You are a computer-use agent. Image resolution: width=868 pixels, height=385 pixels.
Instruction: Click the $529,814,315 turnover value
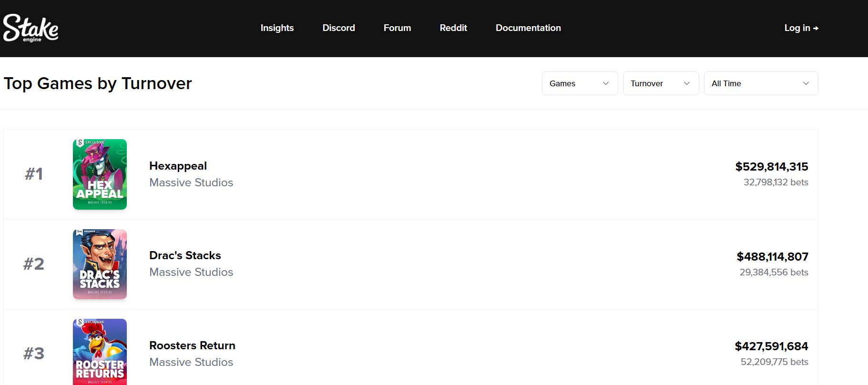[772, 167]
